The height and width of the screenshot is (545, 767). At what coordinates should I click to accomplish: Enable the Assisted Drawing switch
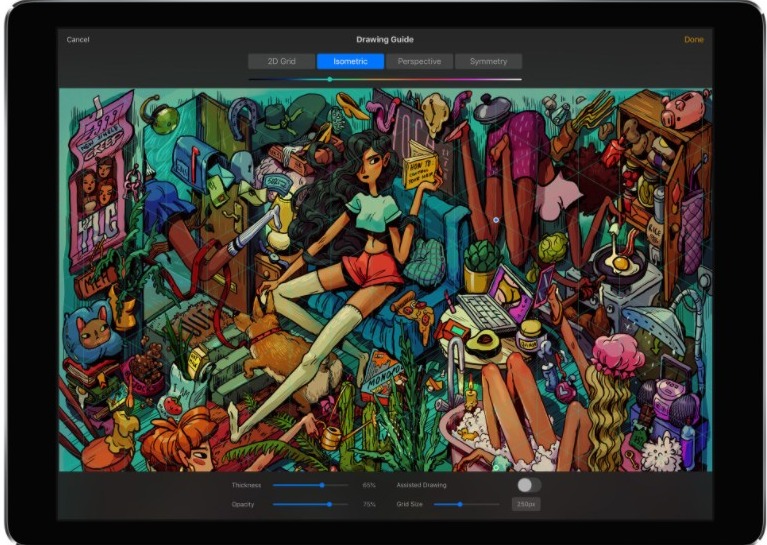[x=529, y=485]
